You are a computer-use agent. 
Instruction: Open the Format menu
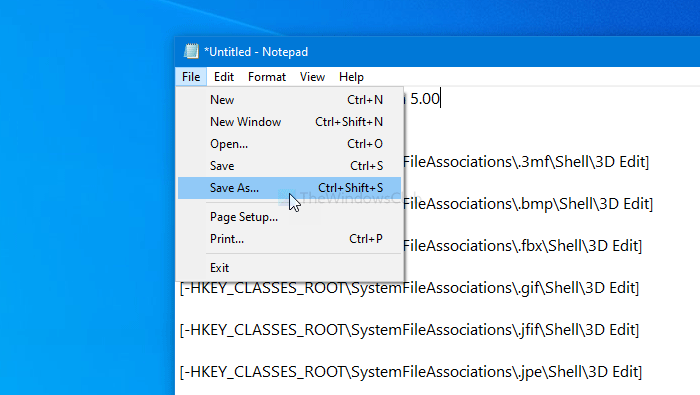coord(267,77)
